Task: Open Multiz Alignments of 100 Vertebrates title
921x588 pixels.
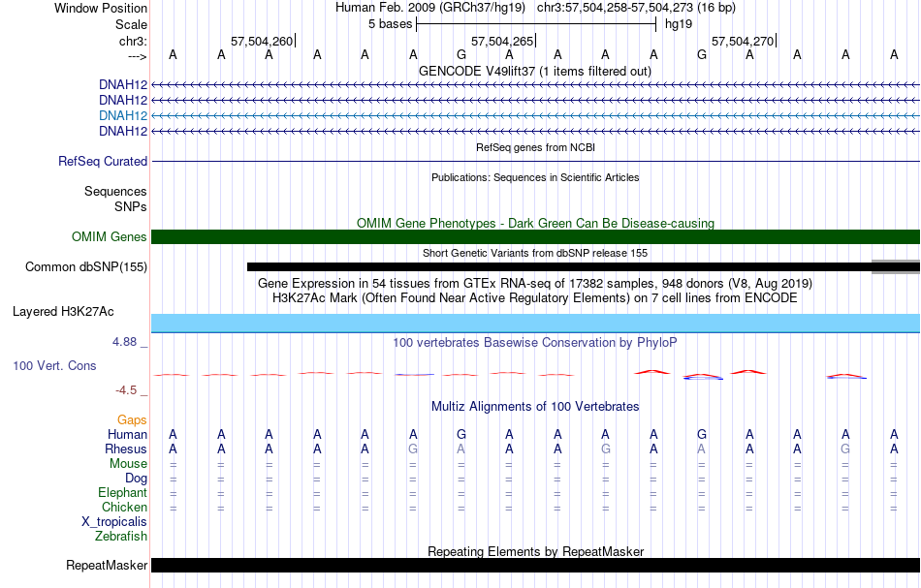Action: click(535, 406)
